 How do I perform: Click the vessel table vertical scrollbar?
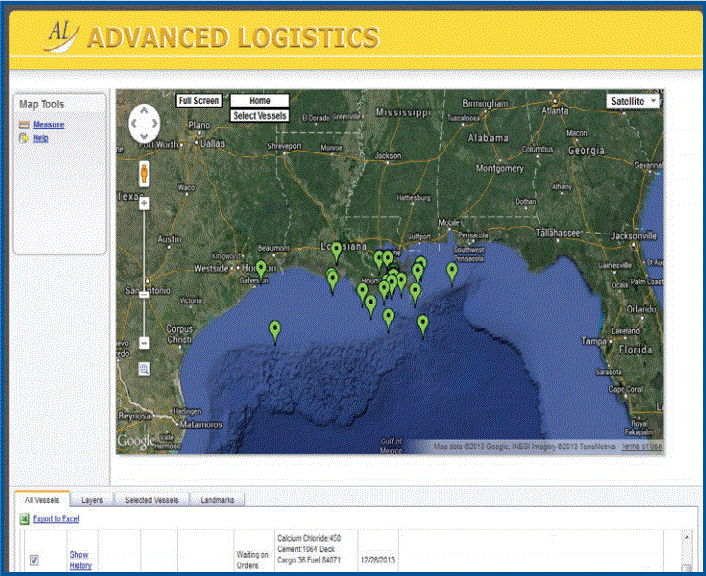click(x=686, y=551)
